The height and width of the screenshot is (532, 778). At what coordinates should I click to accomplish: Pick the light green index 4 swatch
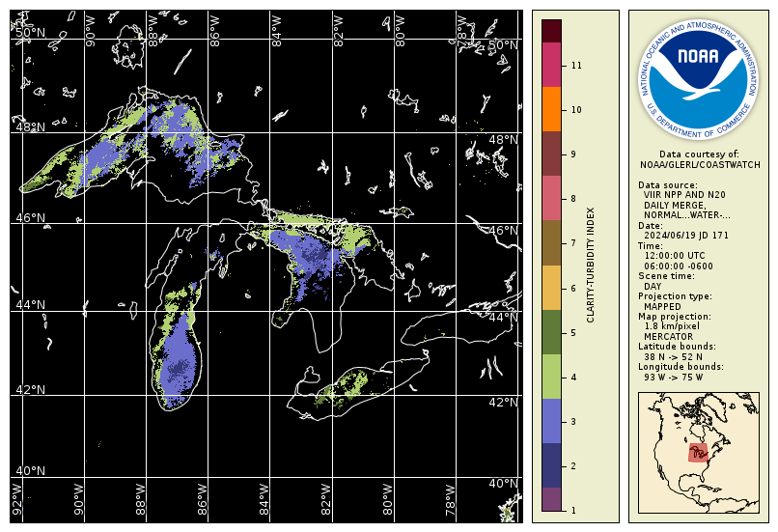tap(551, 377)
